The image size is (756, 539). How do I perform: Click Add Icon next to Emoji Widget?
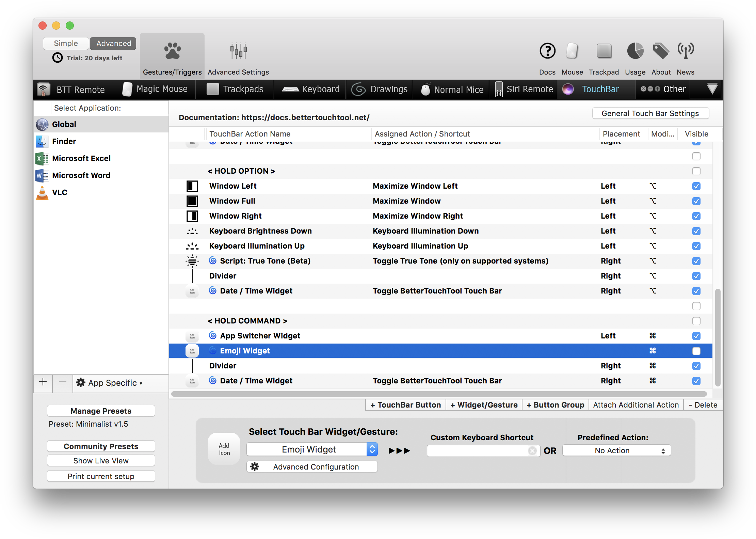click(x=192, y=351)
